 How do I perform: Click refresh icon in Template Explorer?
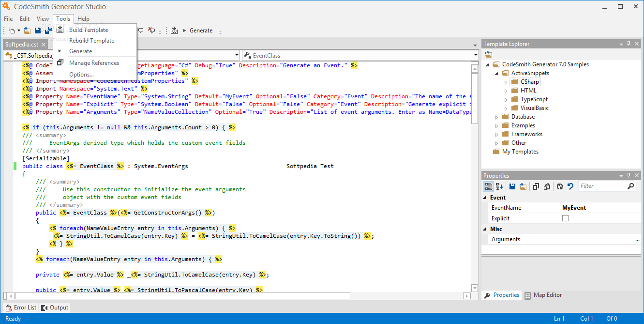[x=489, y=55]
